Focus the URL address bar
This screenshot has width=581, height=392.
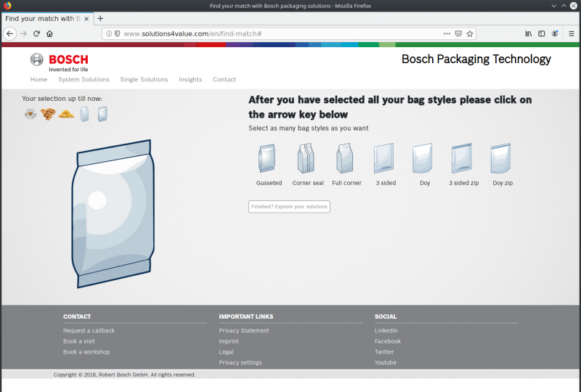pos(276,33)
